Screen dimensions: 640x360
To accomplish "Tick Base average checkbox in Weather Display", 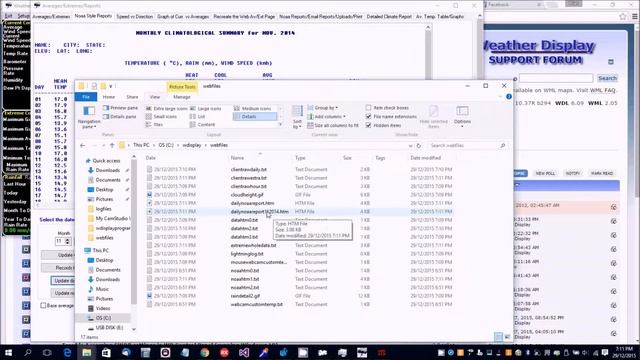I will [43, 305].
